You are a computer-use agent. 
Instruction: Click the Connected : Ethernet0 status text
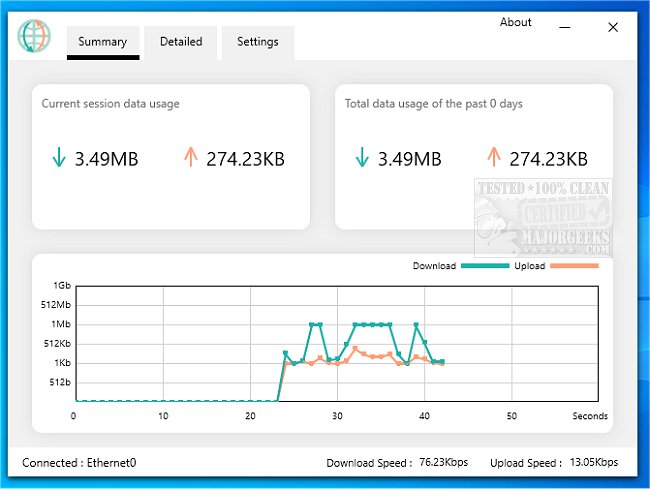point(79,463)
